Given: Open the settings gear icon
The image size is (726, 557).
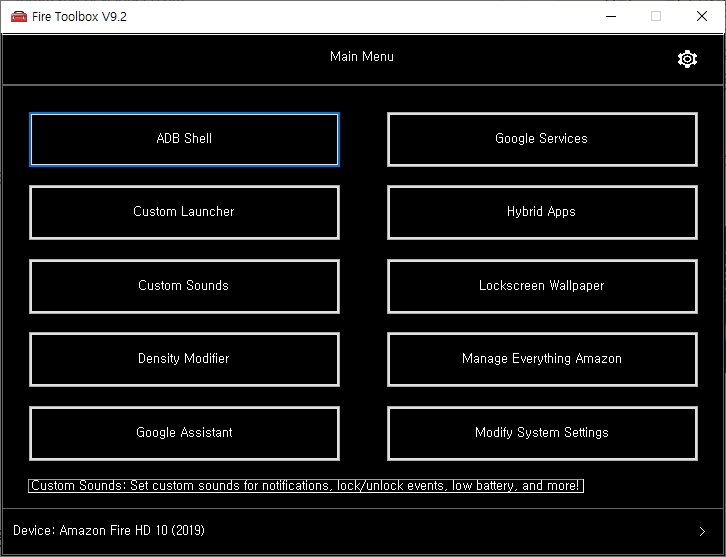Looking at the screenshot, I should point(687,59).
